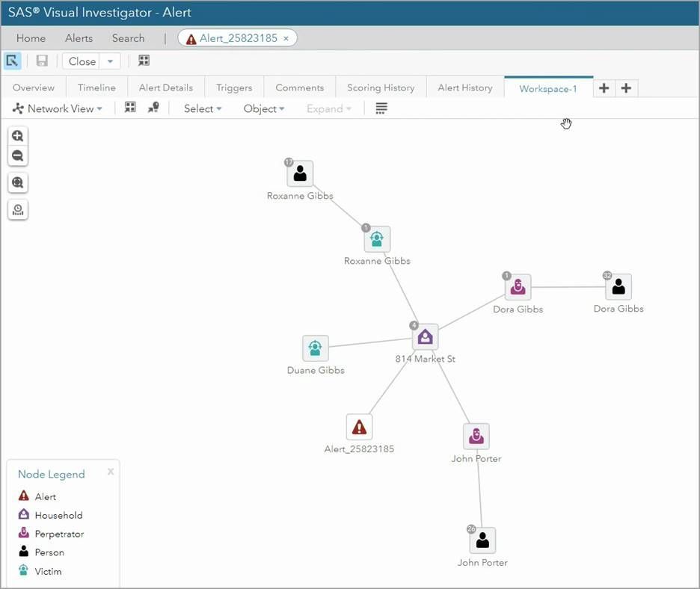Switch to the Alert Details tab
Screen dimensions: 700x589
(165, 87)
